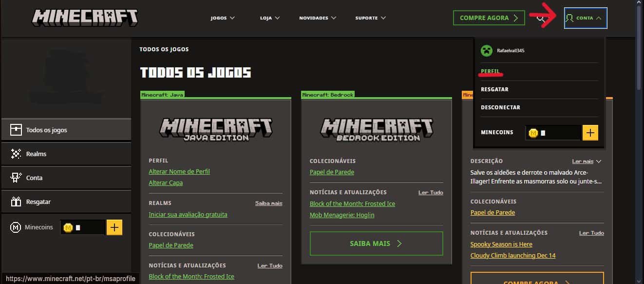
Task: Select Resgatar in the account menu
Action: (494, 89)
